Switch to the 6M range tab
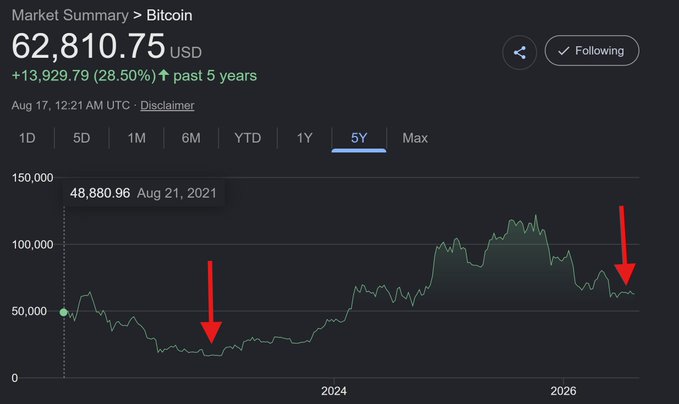The image size is (679, 404). [191, 138]
